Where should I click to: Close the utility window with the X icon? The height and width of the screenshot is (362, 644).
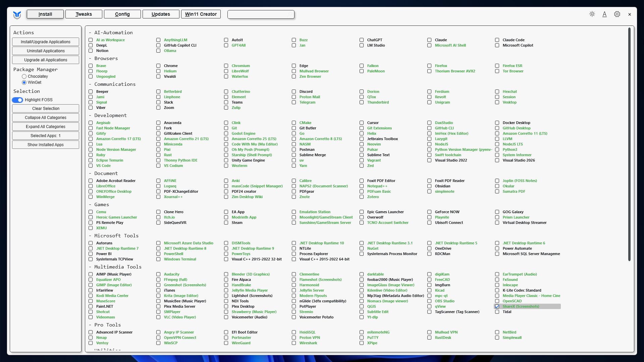(x=630, y=14)
